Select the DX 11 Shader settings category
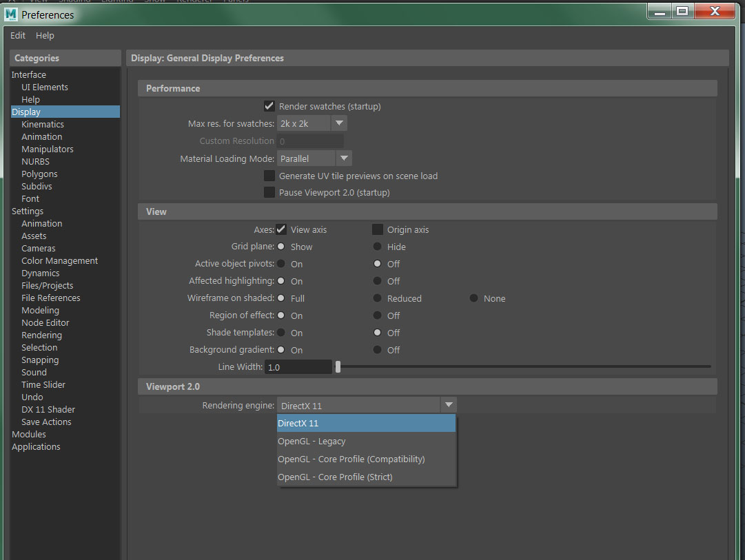 click(x=48, y=410)
